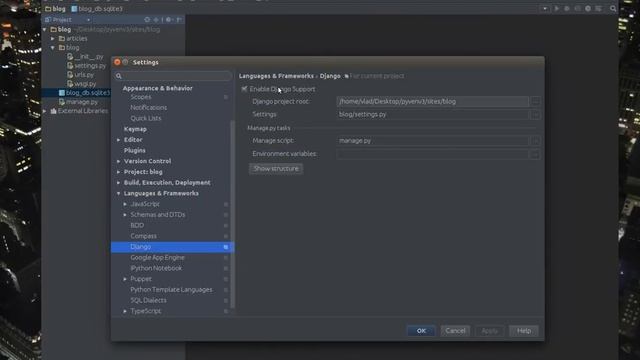Image resolution: width=640 pixels, height=360 pixels.
Task: Expand the JavaScript settings node
Action: pyautogui.click(x=125, y=204)
